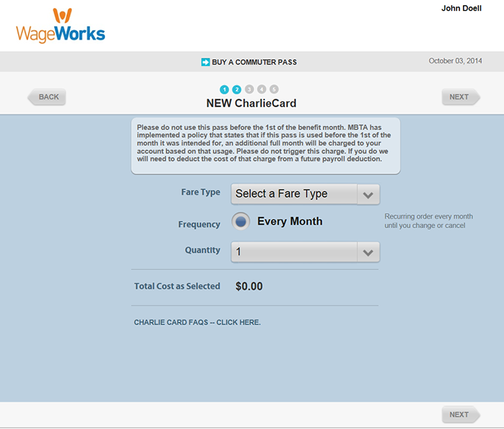Screen dimensions: 504x429
Task: Click the Quantity dropdown chevron arrow
Action: point(368,252)
